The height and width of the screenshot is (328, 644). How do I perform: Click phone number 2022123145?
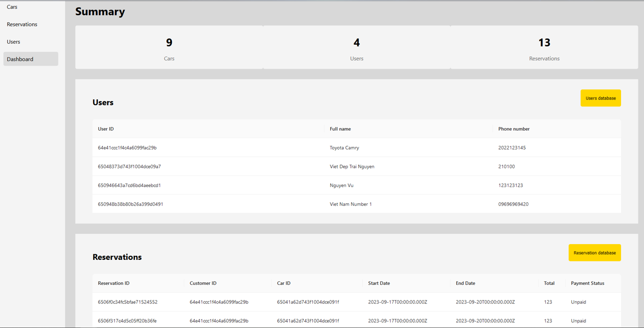tap(512, 148)
